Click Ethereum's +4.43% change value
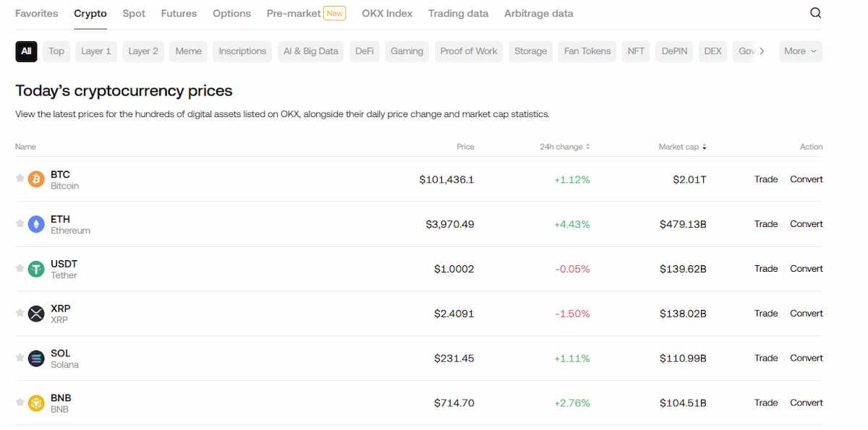Viewport: 868px width, 430px height. pyautogui.click(x=572, y=224)
